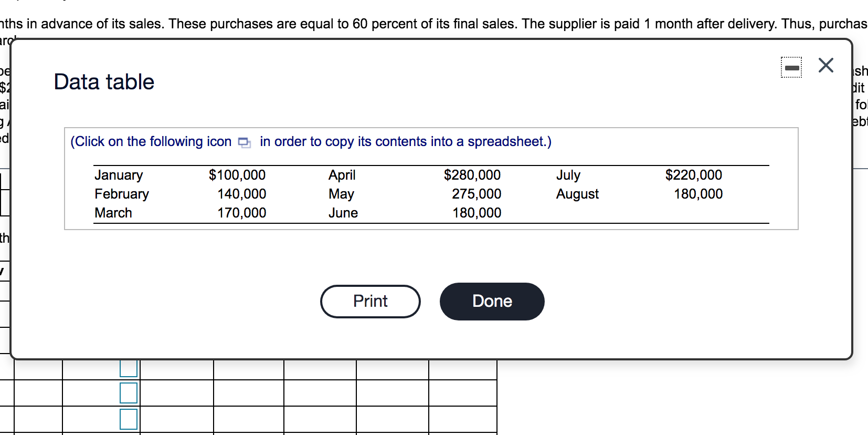Click the February label in the data table
This screenshot has height=435, width=868.
122,194
